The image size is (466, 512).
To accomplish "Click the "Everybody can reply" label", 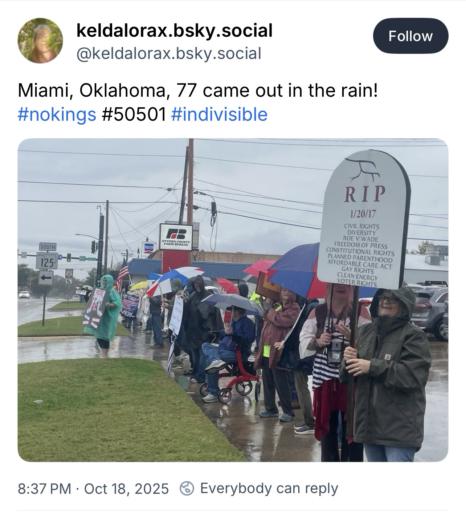I will [x=269, y=489].
